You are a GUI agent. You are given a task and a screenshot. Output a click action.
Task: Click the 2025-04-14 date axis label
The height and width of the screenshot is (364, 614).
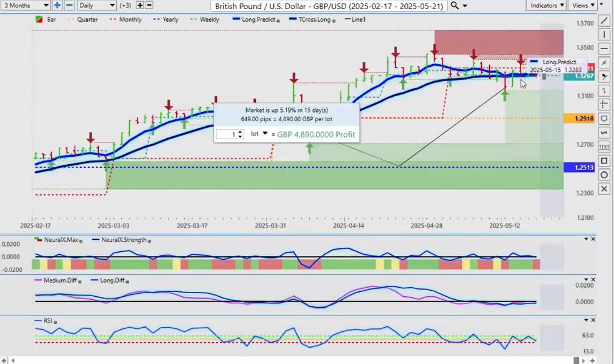point(349,226)
